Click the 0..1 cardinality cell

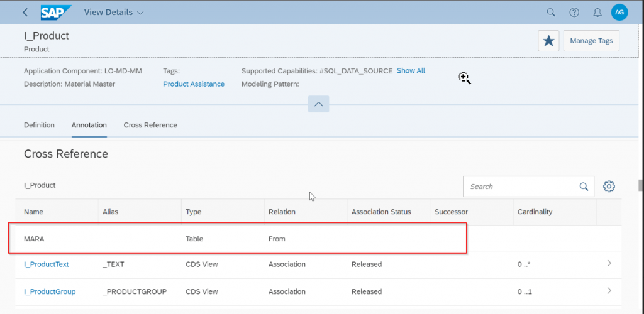tap(525, 292)
